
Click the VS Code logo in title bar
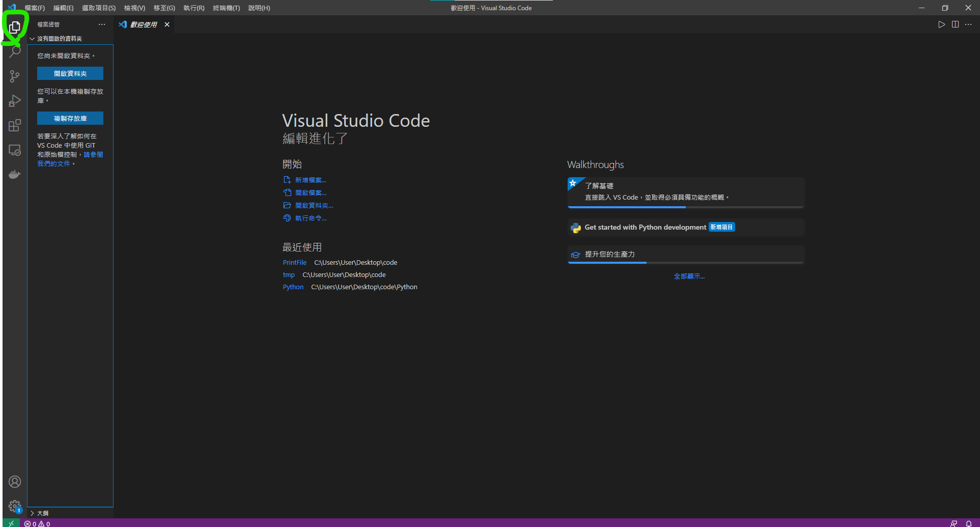tap(12, 8)
